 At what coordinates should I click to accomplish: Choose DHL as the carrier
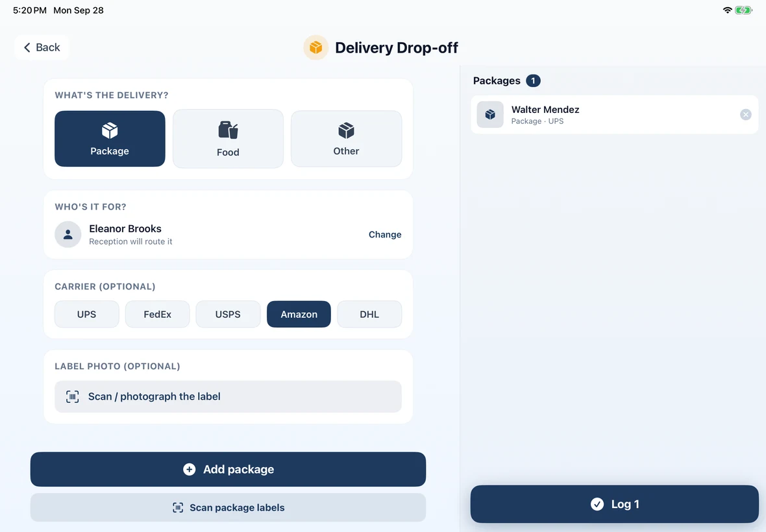[x=369, y=314]
